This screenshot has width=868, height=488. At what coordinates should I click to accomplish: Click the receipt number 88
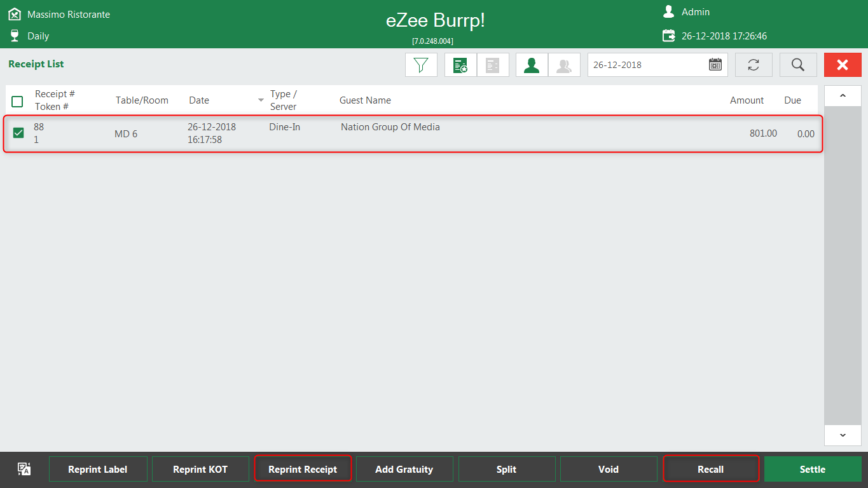click(x=39, y=127)
